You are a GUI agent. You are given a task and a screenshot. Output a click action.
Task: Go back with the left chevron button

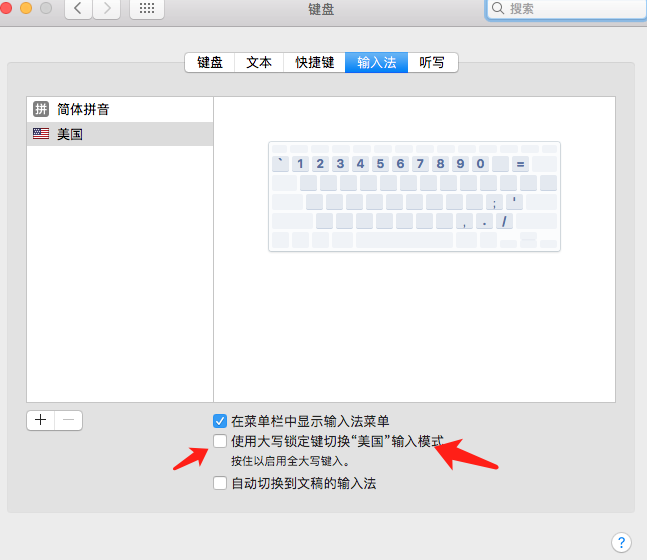click(x=78, y=8)
